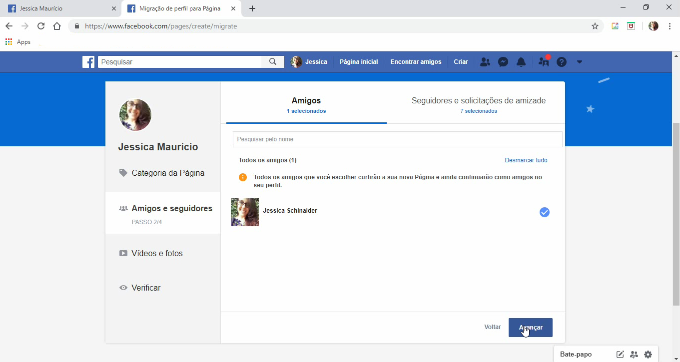Open the Chrome menu three dots
The width and height of the screenshot is (680, 362).
(670, 26)
